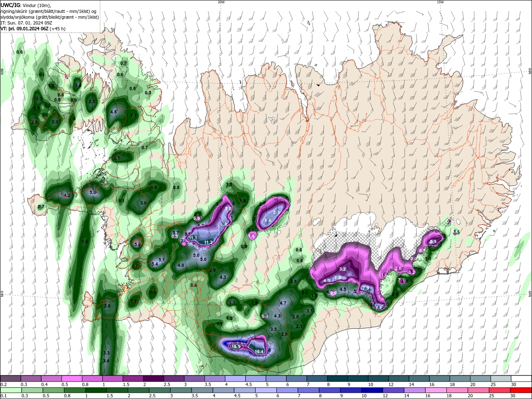Select the '11.2' value on the map
The height and width of the screenshot is (399, 532).
[x=208, y=242]
